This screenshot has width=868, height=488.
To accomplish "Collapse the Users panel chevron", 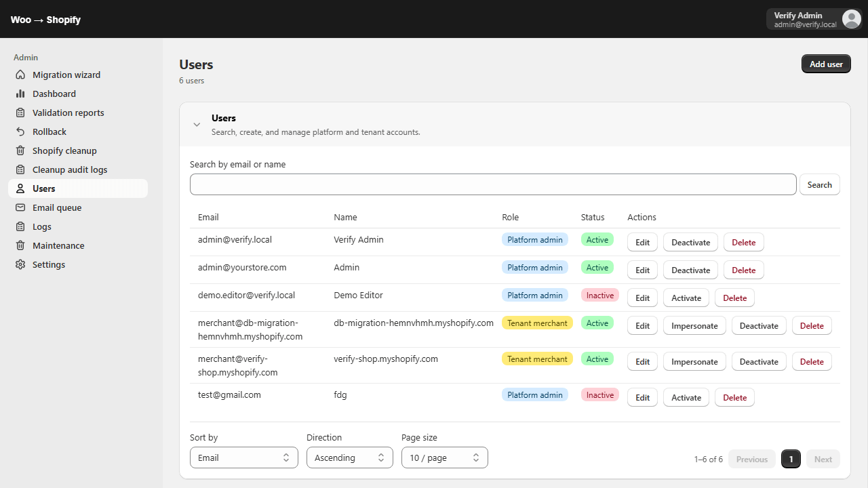I will pyautogui.click(x=197, y=124).
